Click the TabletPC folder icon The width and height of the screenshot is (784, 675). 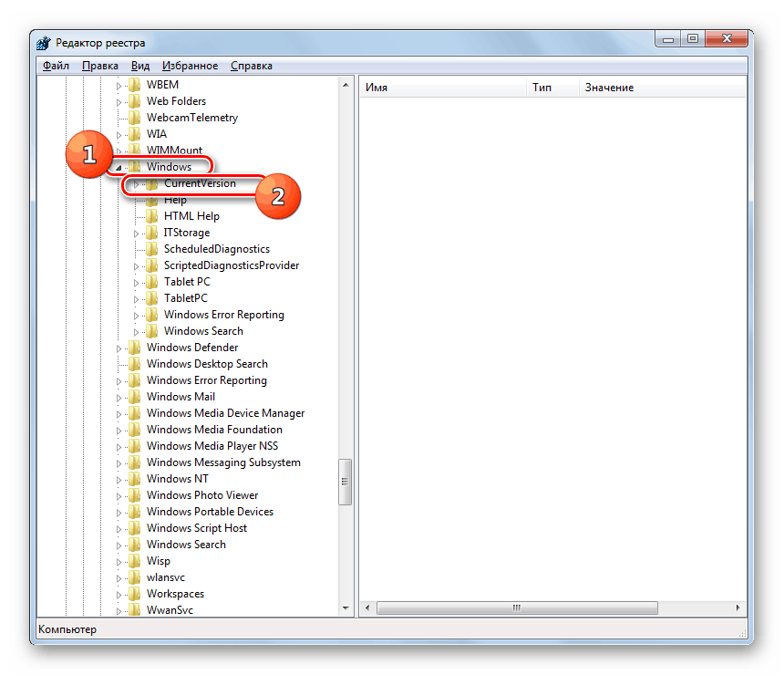click(x=152, y=298)
